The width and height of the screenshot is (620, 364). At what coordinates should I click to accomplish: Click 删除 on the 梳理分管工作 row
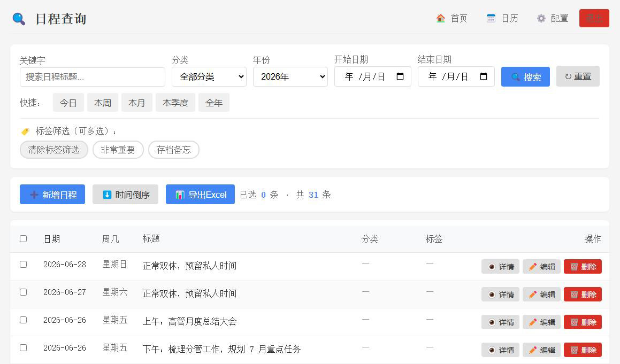click(x=583, y=350)
